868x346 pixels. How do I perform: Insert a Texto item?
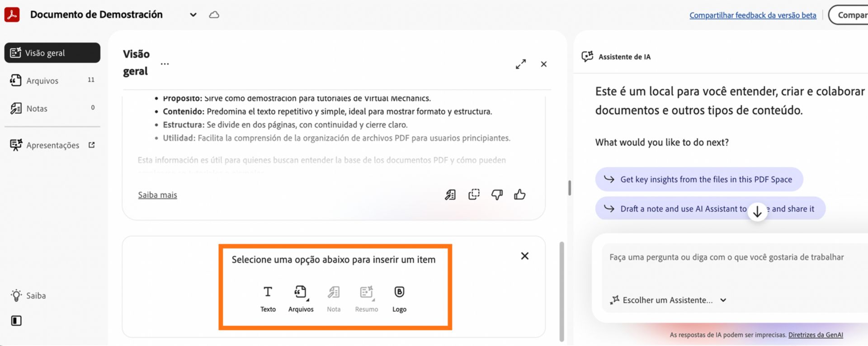coord(268,299)
